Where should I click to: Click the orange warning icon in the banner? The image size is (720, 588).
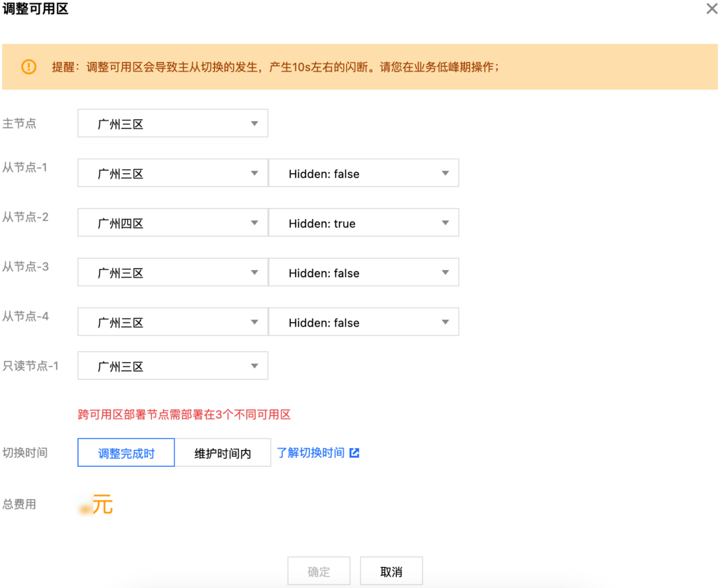[29, 67]
